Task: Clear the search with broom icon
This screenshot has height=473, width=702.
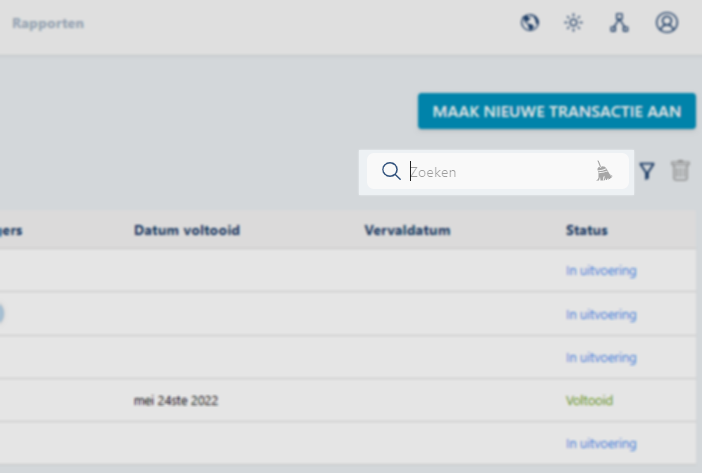Action: tap(604, 171)
